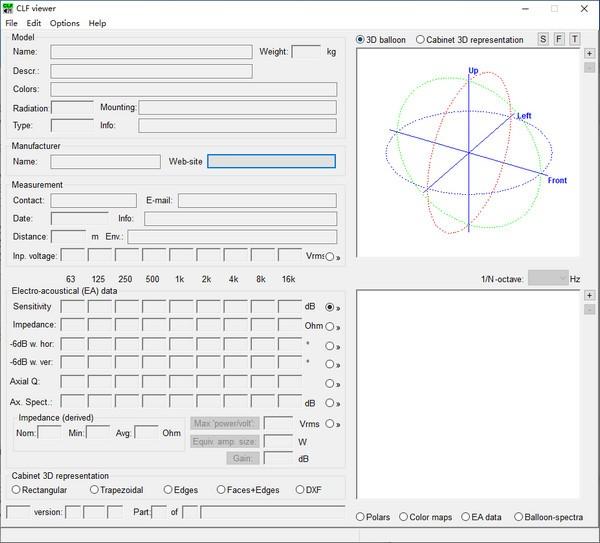This screenshot has width=600, height=543.
Task: Select the Color maps radio option
Action: coord(403,517)
